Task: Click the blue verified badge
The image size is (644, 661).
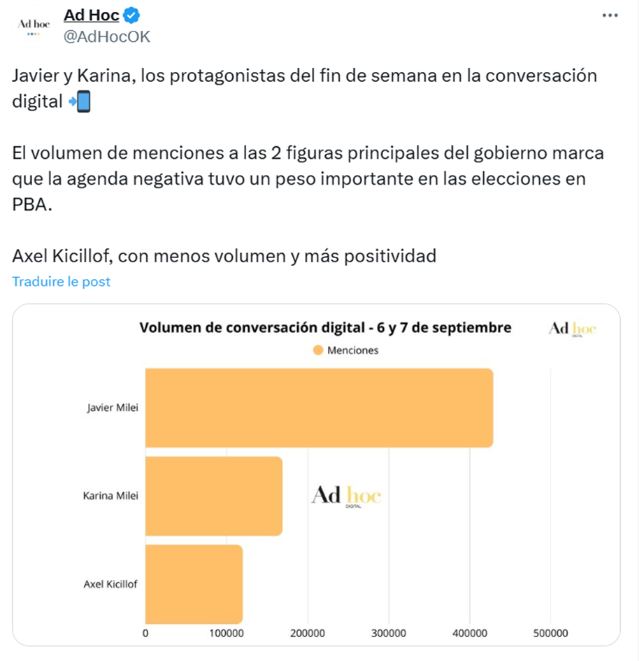Action: (131, 15)
